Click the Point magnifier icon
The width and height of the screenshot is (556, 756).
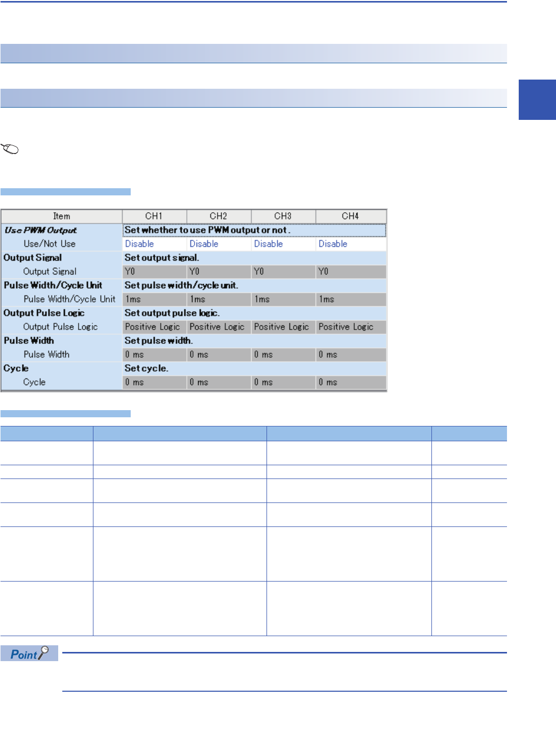pyautogui.click(x=44, y=652)
